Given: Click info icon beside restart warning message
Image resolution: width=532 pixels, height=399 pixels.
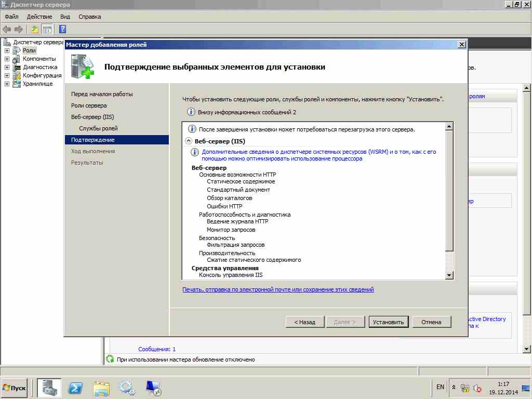Looking at the screenshot, I should tap(192, 129).
